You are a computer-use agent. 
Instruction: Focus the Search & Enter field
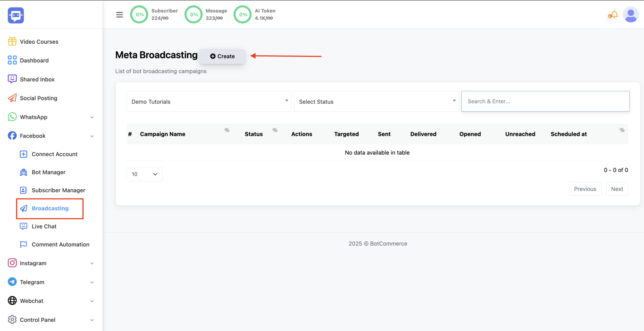[x=545, y=101]
